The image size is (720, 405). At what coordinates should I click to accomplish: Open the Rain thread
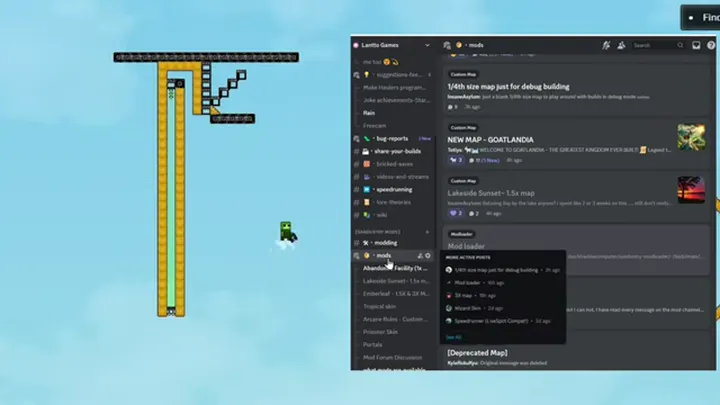[x=369, y=112]
